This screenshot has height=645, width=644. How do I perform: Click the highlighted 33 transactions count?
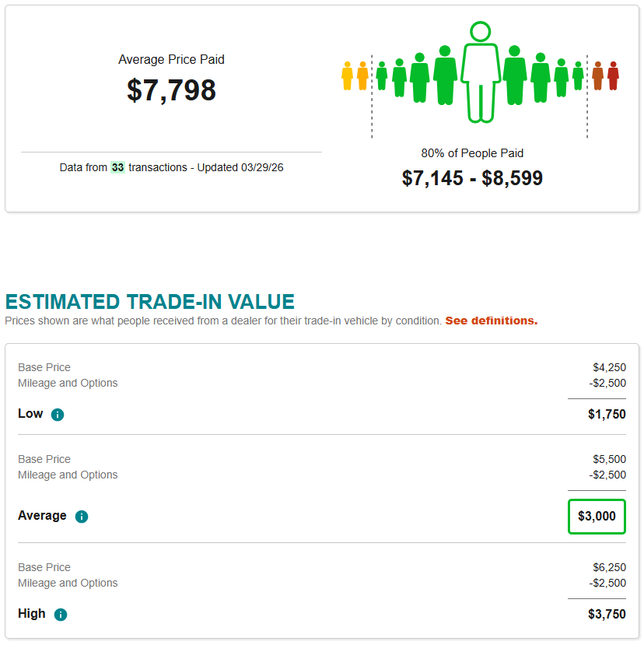pyautogui.click(x=117, y=167)
